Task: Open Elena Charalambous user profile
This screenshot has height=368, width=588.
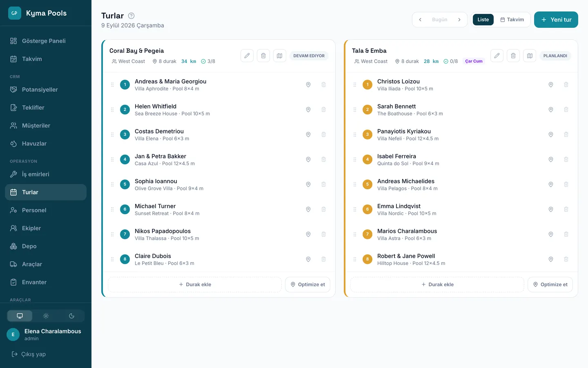Action: (x=46, y=334)
